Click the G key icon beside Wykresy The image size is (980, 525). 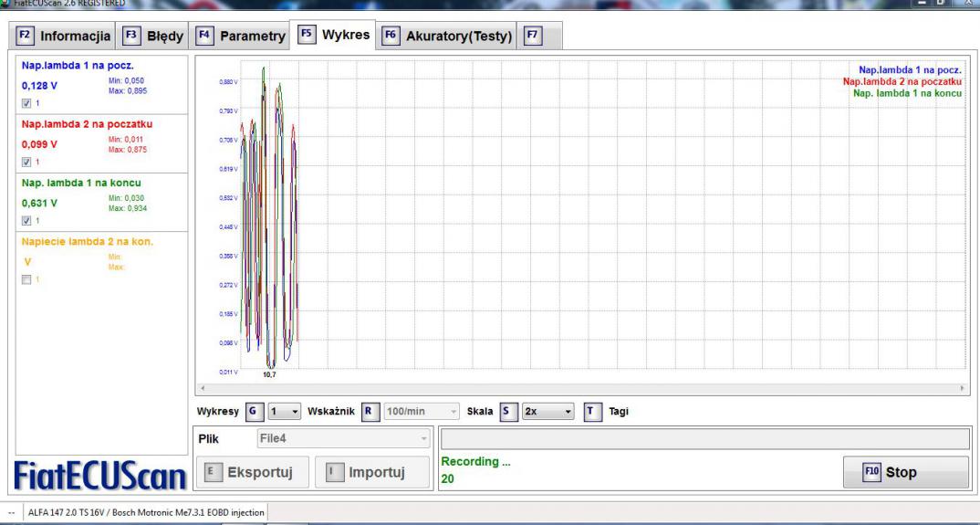click(x=253, y=411)
